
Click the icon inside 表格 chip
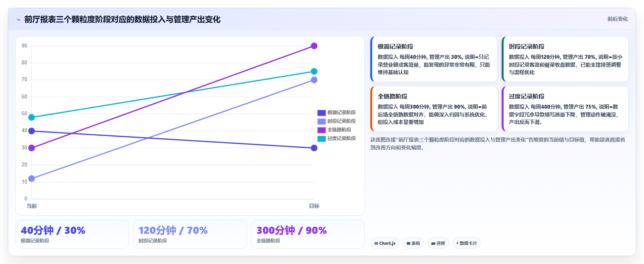[x=408, y=244]
